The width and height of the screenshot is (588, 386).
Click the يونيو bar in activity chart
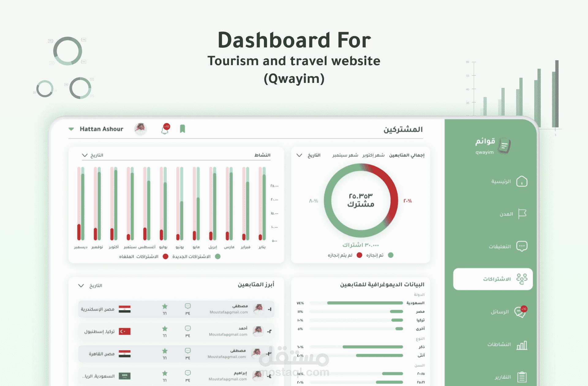pyautogui.click(x=180, y=203)
